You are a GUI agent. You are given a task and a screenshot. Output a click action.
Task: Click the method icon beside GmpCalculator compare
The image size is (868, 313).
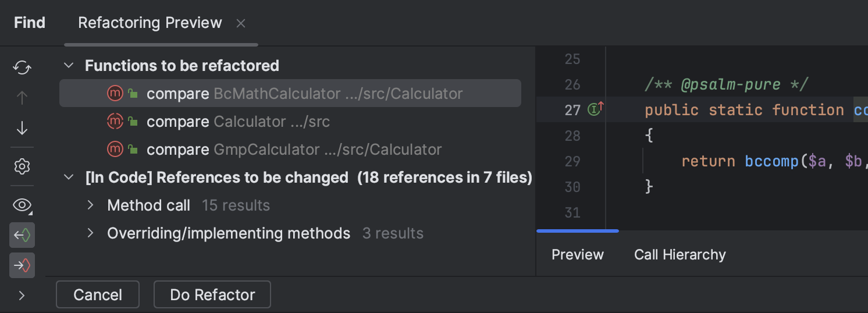coord(115,150)
